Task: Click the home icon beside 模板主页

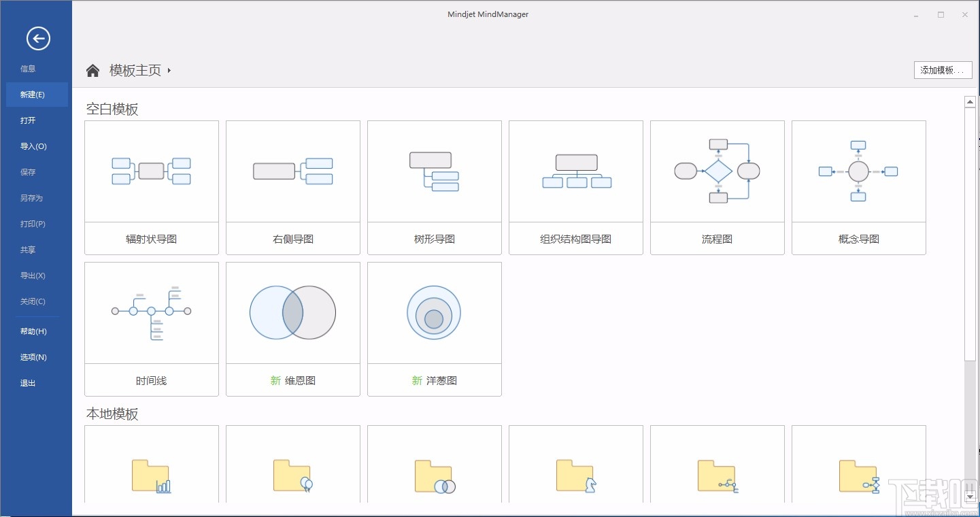Action: (93, 70)
